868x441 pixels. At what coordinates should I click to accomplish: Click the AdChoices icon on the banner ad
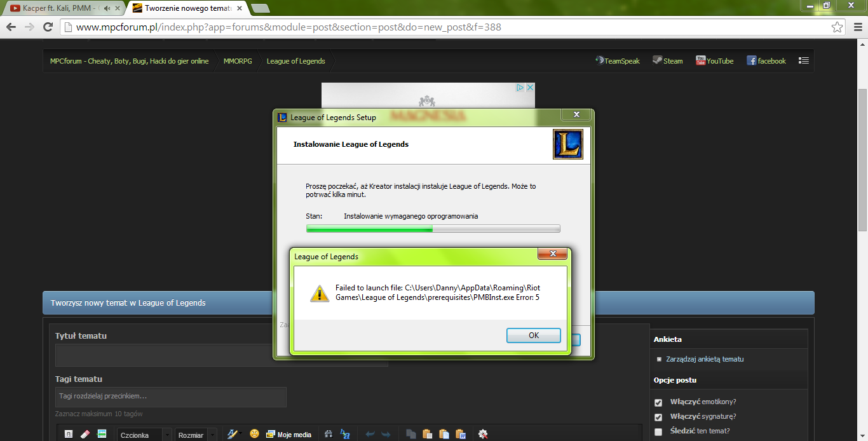click(520, 88)
